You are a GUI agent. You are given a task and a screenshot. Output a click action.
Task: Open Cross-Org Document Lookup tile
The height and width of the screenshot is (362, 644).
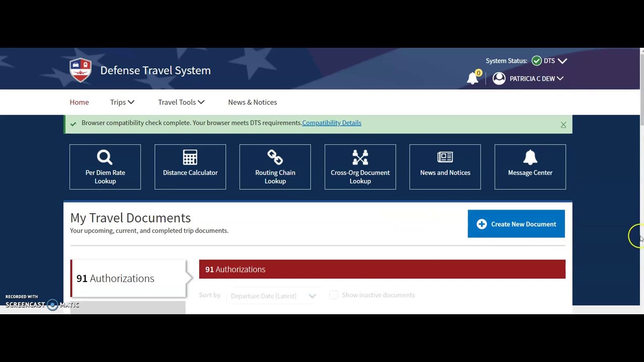[x=360, y=167]
